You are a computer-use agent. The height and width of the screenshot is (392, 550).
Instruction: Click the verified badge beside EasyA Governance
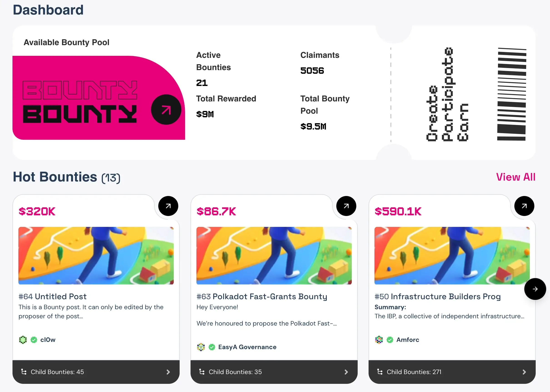tap(212, 347)
